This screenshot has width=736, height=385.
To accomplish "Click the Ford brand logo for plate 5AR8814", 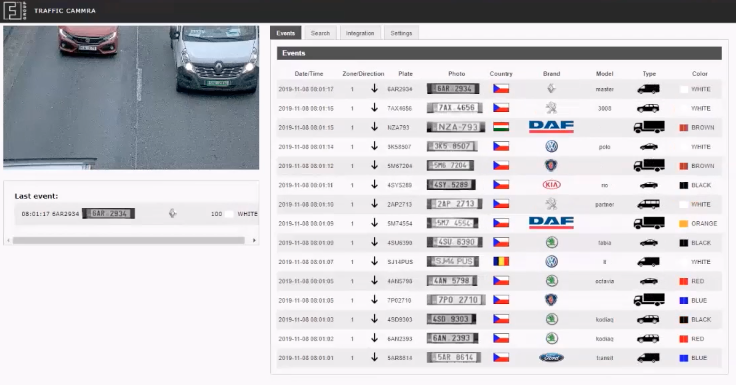I will tap(551, 358).
